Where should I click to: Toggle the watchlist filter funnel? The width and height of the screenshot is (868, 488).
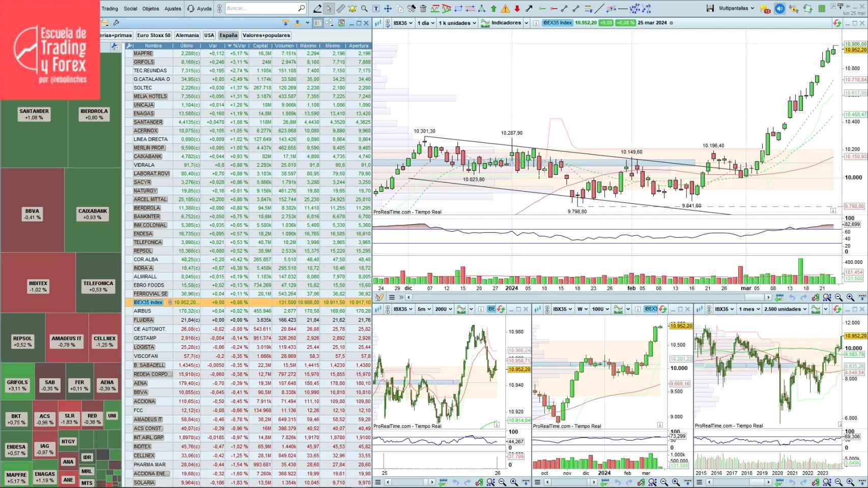pyautogui.click(x=285, y=24)
